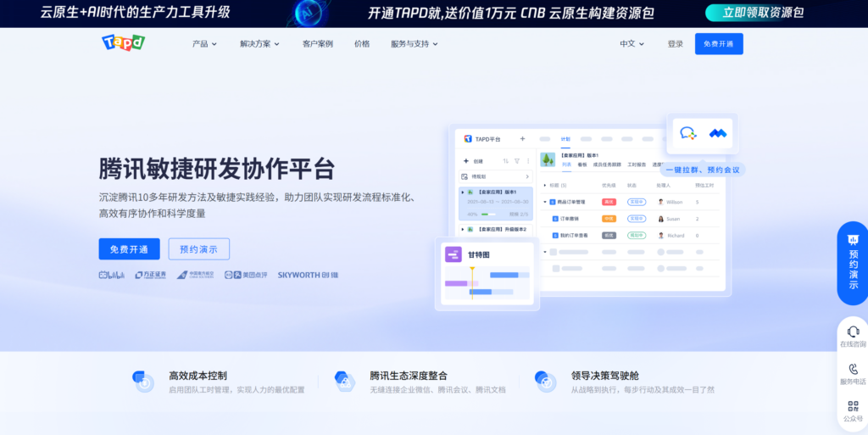This screenshot has width=868, height=435.
Task: Open 在线咨询 headset icon in side panel
Action: [853, 331]
